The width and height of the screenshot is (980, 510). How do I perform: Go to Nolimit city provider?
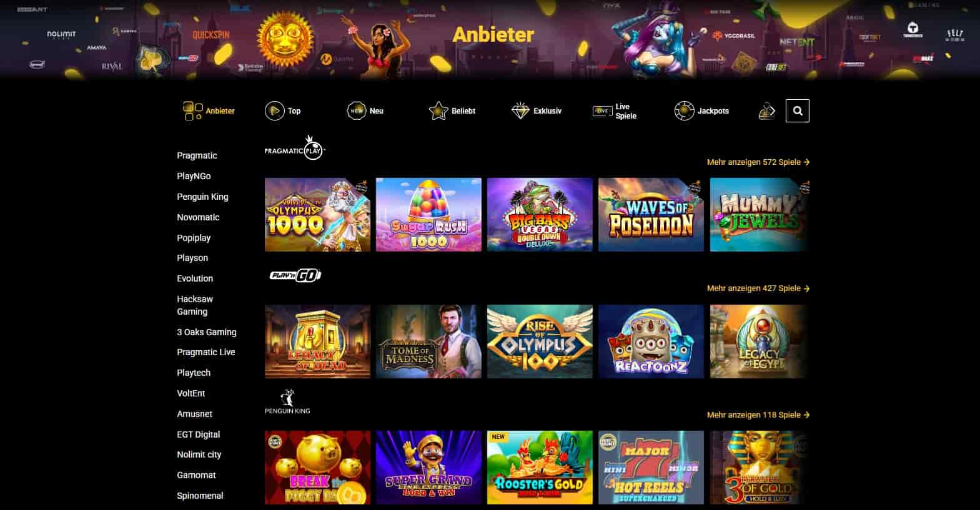click(x=199, y=454)
